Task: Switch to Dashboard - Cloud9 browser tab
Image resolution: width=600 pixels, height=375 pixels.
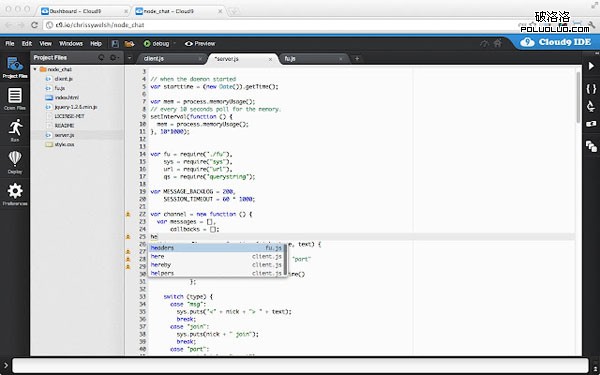Action: pos(84,11)
